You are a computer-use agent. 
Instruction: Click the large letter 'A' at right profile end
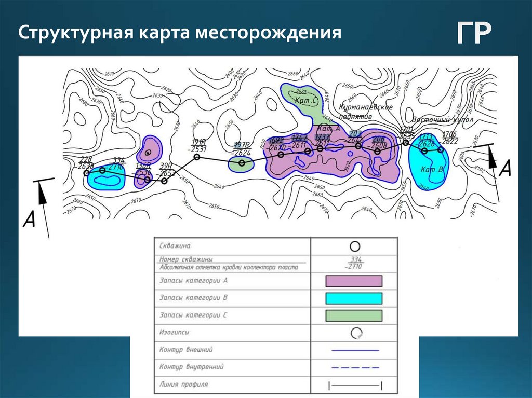505,169
